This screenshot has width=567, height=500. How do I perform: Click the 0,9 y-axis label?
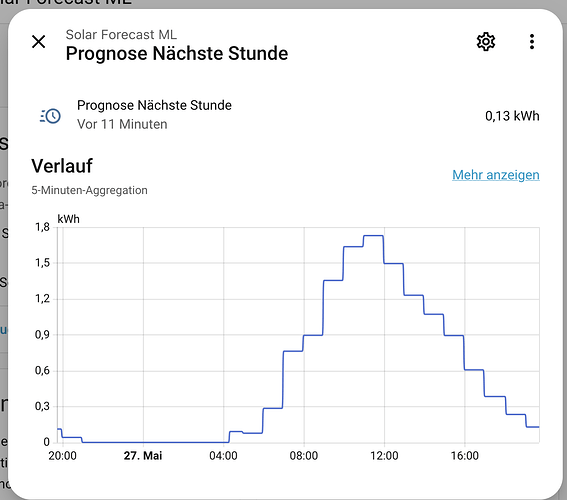[42, 334]
